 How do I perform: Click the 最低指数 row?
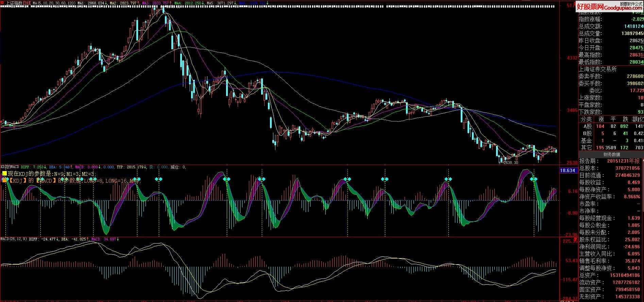click(611, 62)
